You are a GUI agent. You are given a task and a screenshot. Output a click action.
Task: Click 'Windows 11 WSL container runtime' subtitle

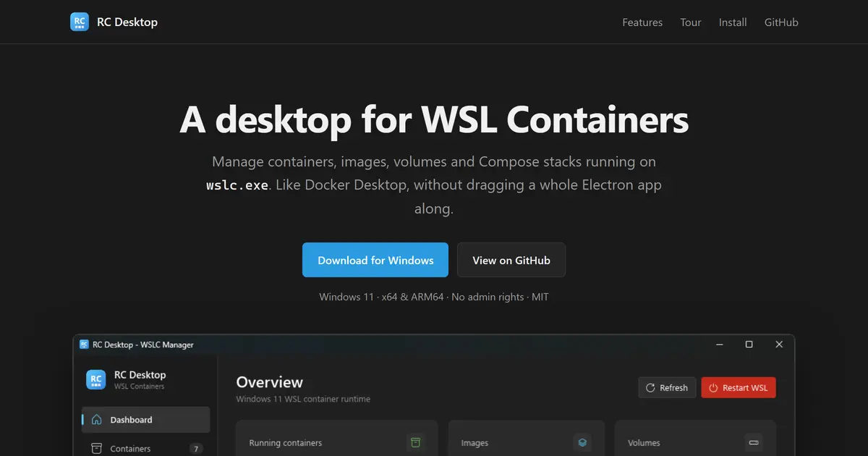303,399
